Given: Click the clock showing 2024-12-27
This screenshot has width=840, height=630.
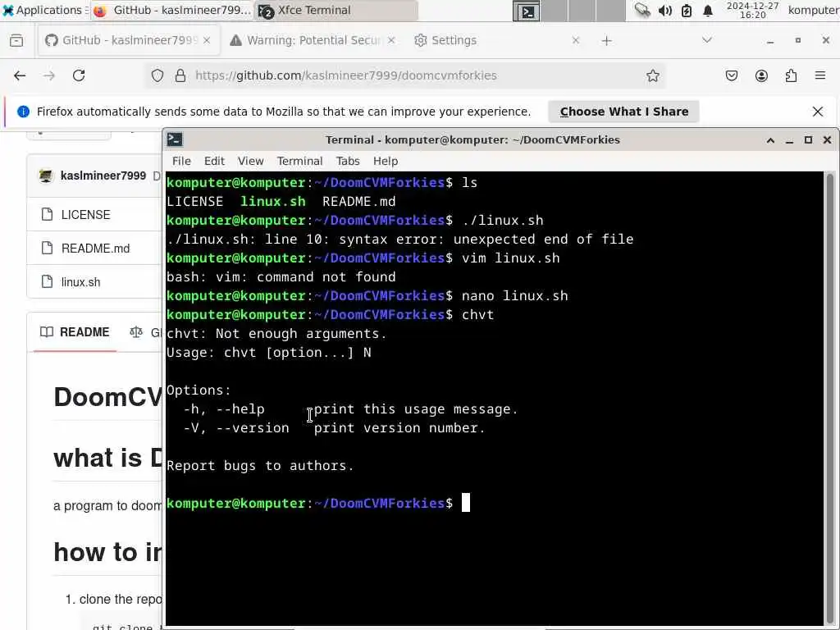Looking at the screenshot, I should coord(753,10).
